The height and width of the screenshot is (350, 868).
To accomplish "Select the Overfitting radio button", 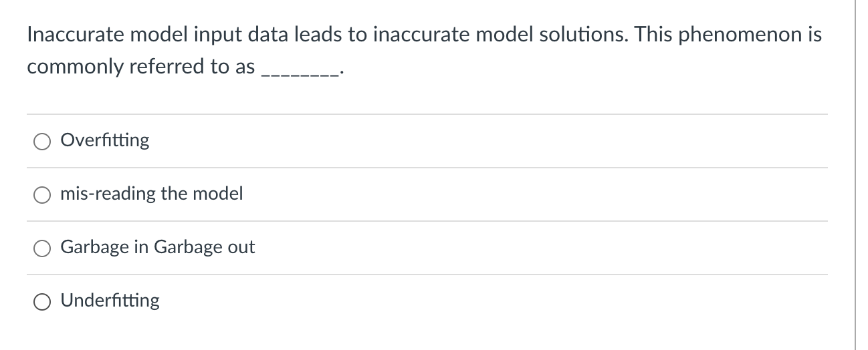I will click(42, 141).
